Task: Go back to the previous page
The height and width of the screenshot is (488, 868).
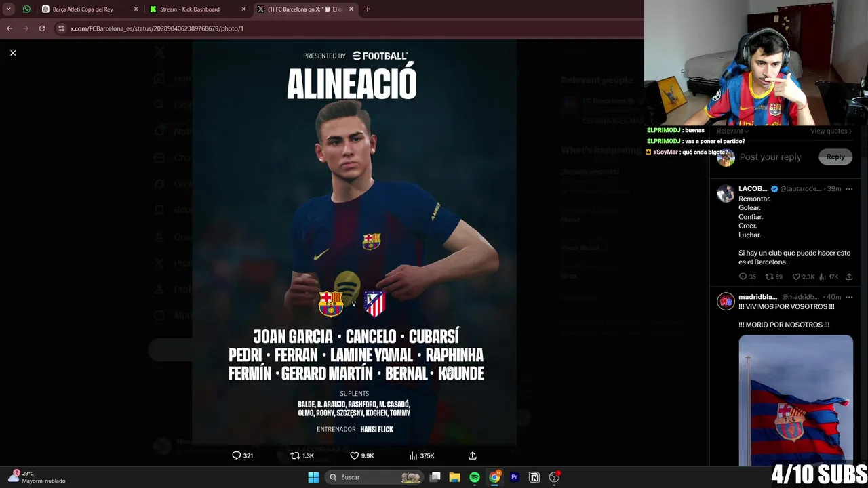Action: pos(9,28)
